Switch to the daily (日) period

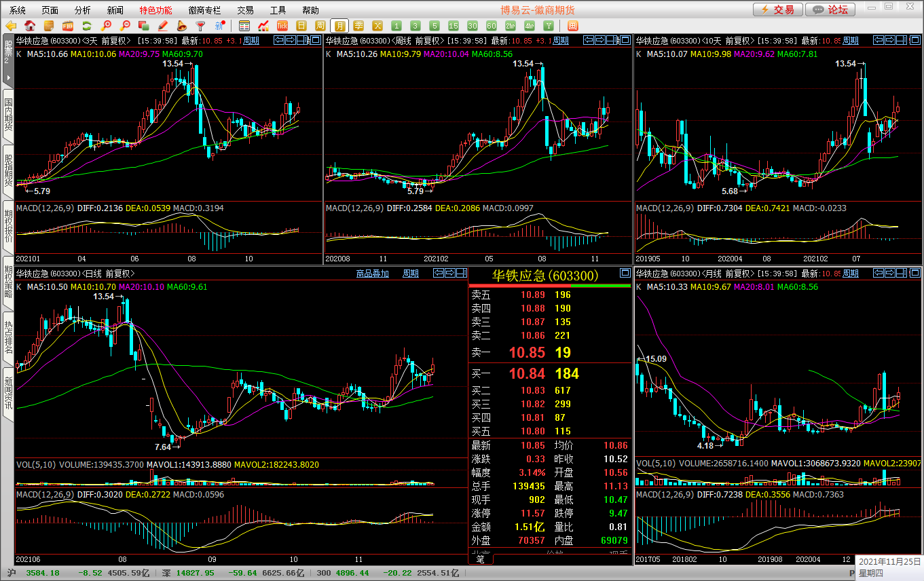point(301,26)
